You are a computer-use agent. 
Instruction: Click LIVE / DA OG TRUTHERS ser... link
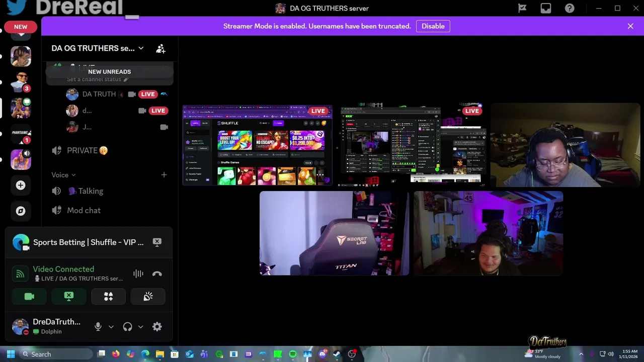pos(78,279)
